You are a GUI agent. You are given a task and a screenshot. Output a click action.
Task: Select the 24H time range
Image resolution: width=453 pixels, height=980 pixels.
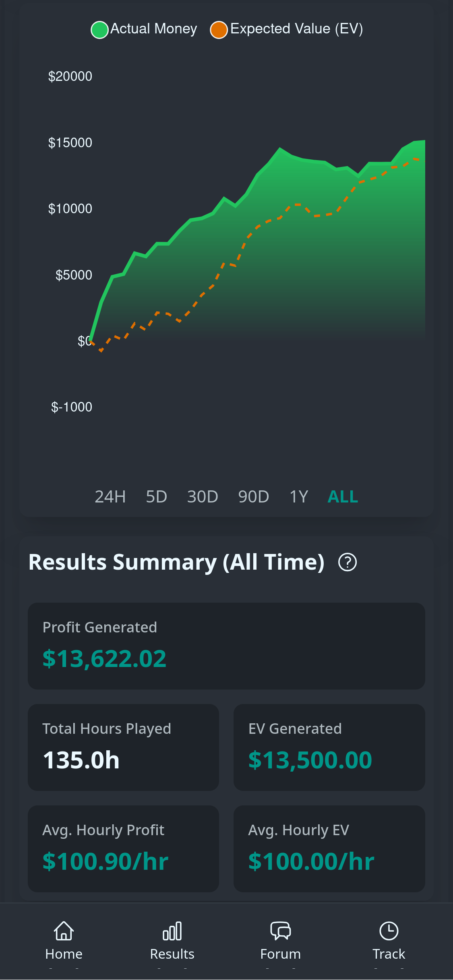pyautogui.click(x=110, y=497)
